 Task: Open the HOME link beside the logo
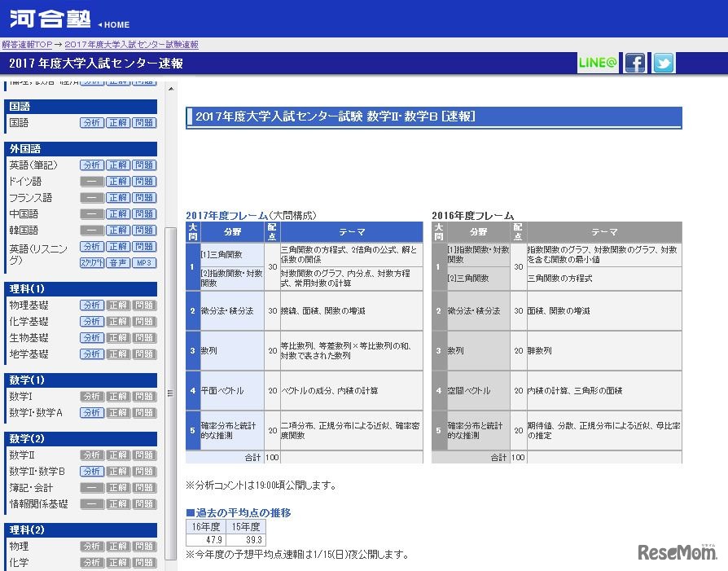point(114,24)
